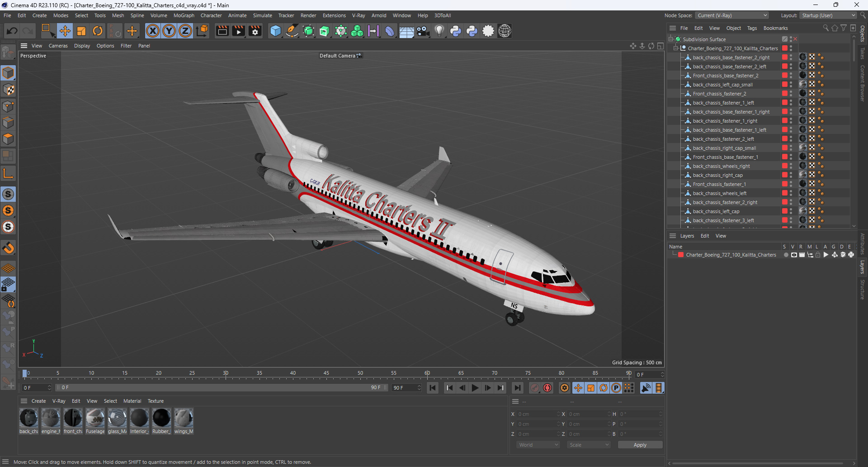This screenshot has height=467, width=868.
Task: Toggle Z axis lock
Action: pyautogui.click(x=185, y=31)
